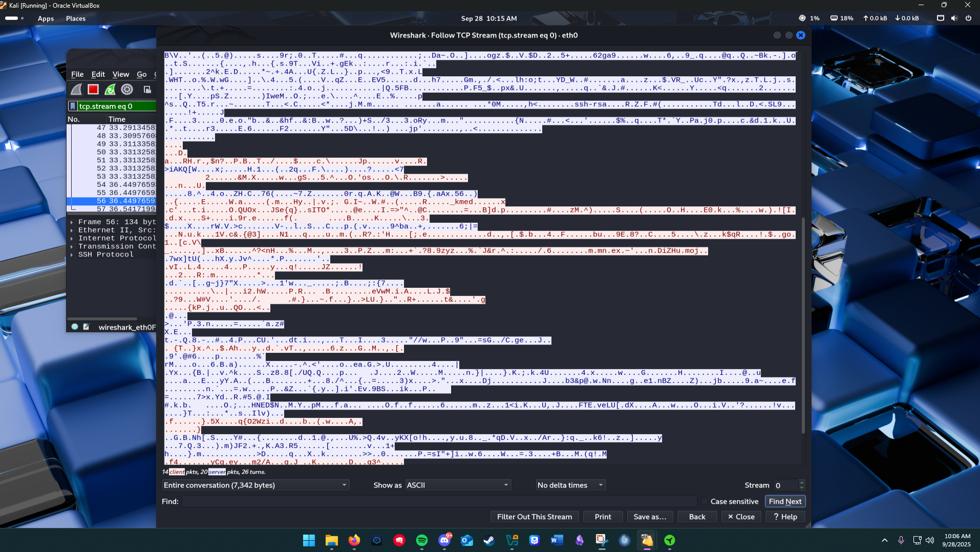The image size is (980, 552).
Task: Open the Edit menu in Wireshark
Action: pos(98,74)
